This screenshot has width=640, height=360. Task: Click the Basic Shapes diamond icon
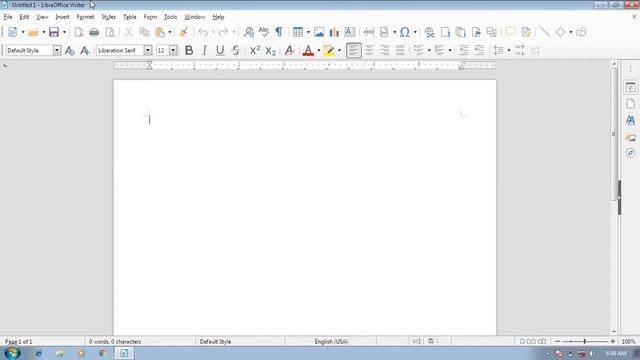pos(560,32)
